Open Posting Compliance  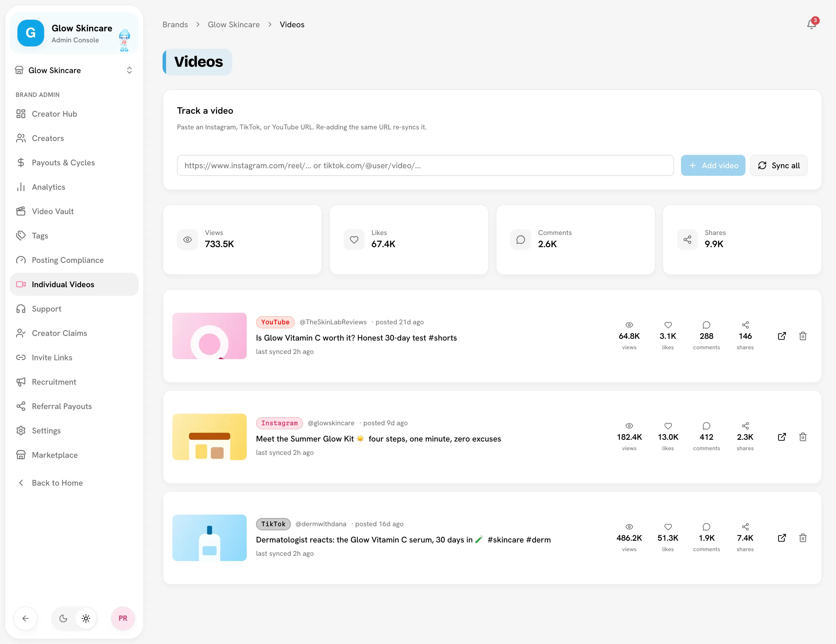(74, 260)
